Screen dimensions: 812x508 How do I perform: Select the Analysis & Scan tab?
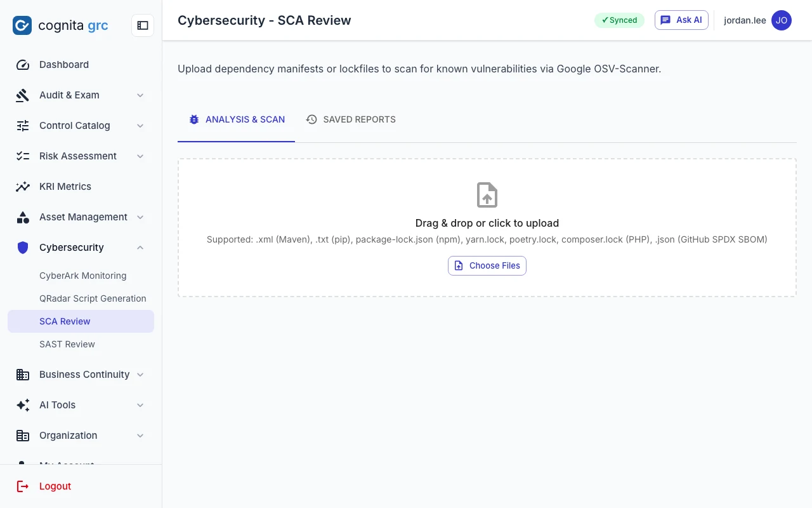[237, 119]
